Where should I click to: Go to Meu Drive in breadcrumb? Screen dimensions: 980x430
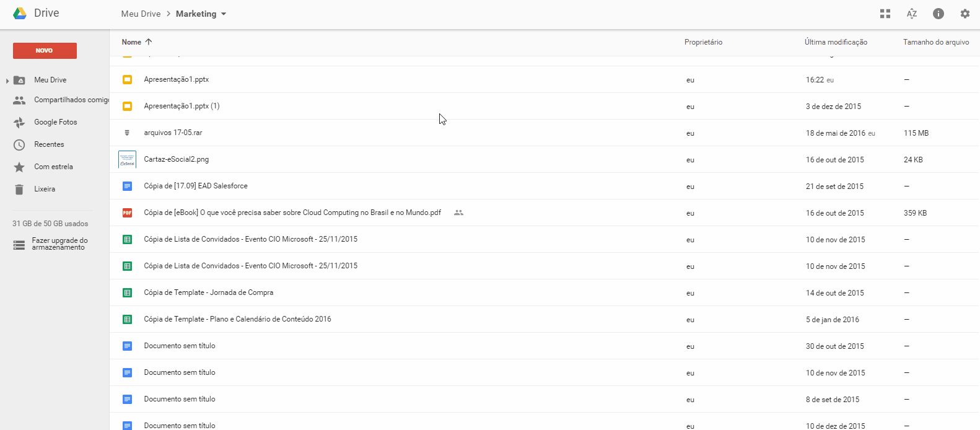click(x=141, y=14)
